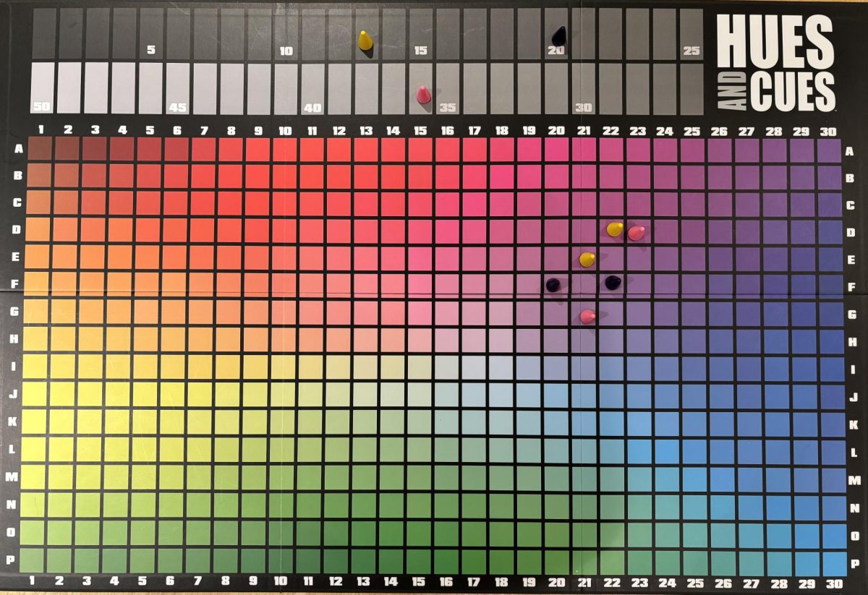This screenshot has height=595, width=868.
Task: Click score track space numbered 40
Action: click(x=312, y=88)
